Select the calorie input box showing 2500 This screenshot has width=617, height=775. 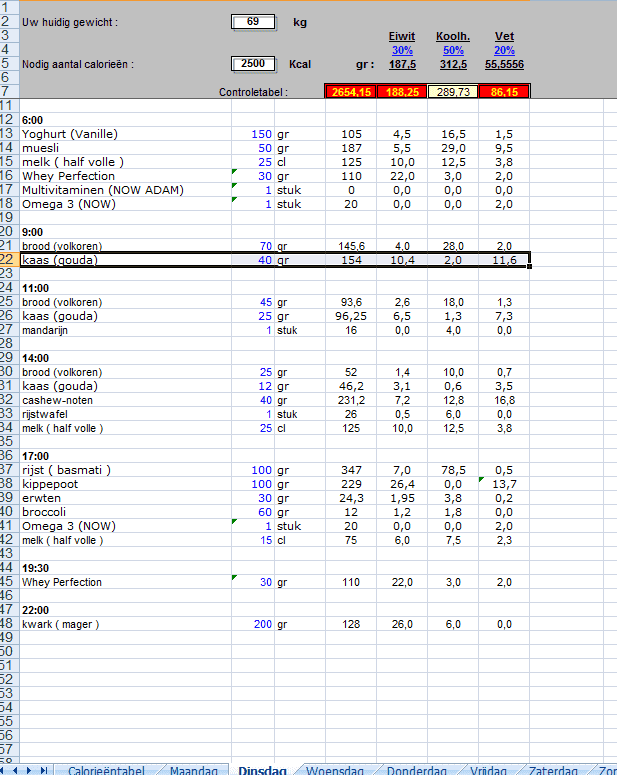(x=252, y=64)
